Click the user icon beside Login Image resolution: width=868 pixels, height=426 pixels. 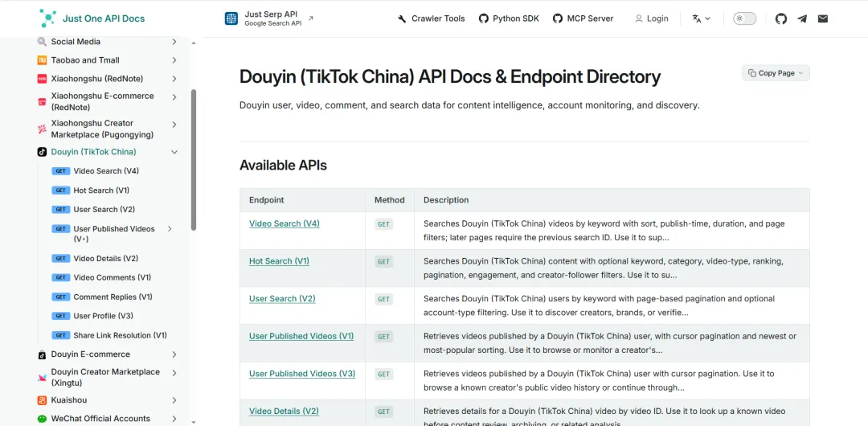(x=639, y=18)
